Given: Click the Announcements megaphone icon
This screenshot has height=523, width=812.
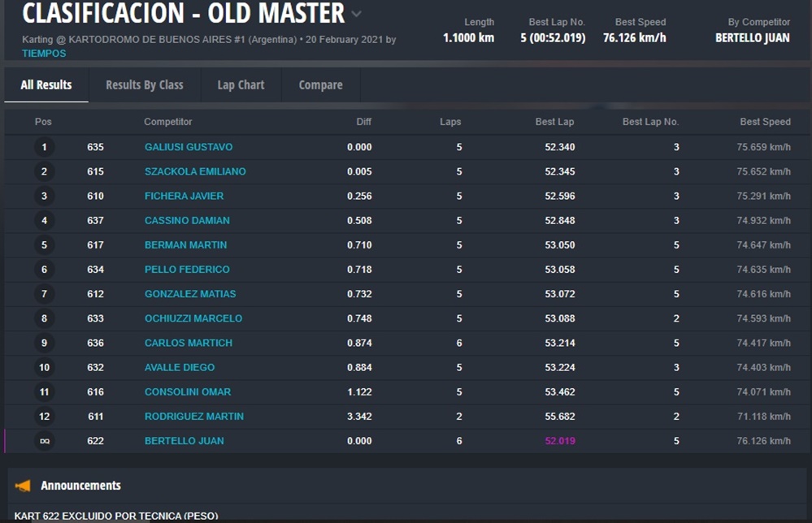Looking at the screenshot, I should 23,486.
